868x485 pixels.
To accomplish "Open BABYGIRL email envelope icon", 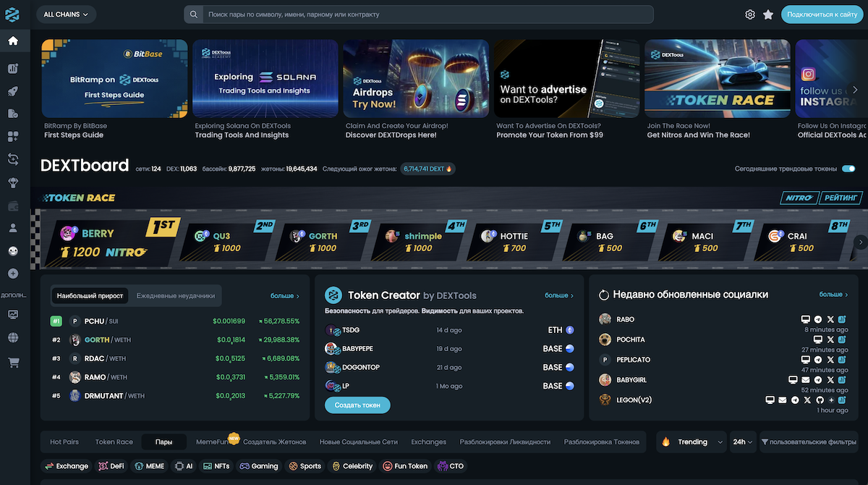I will point(806,380).
